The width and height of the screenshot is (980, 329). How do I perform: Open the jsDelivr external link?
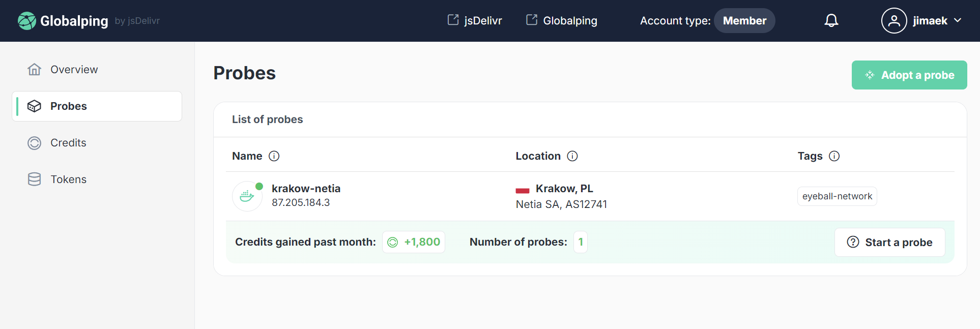click(475, 20)
